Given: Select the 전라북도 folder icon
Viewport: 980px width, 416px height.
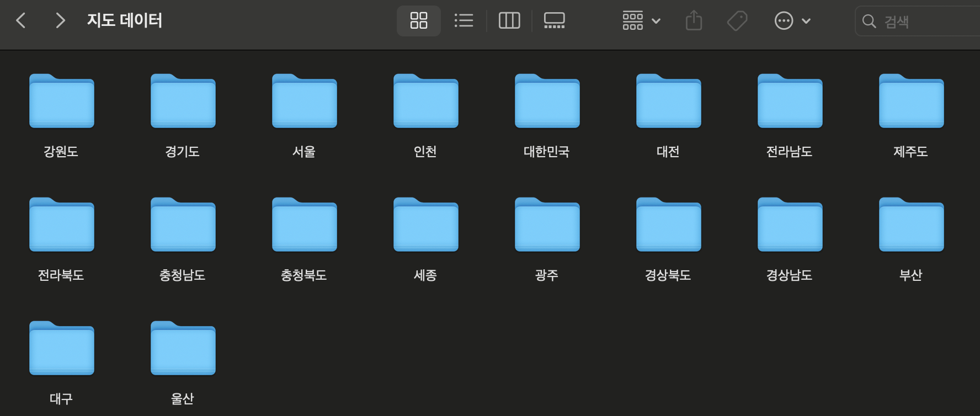Looking at the screenshot, I should [x=62, y=225].
